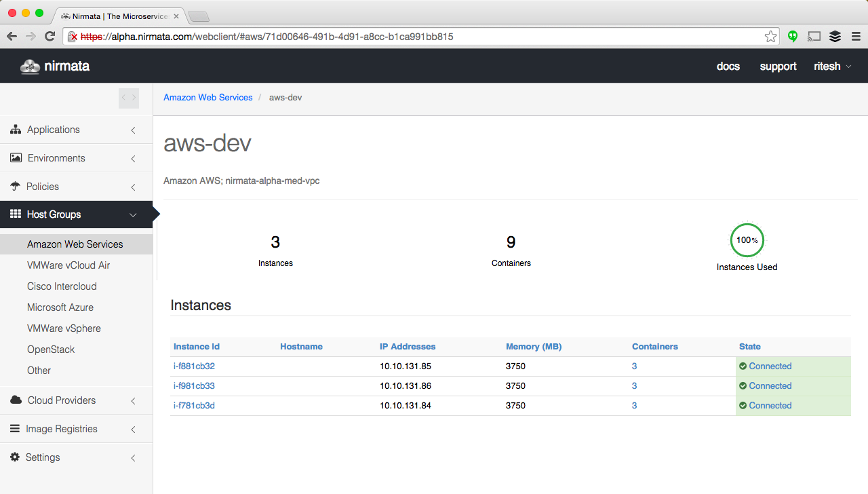
Task: Click the Policies umbrella icon
Action: 16,187
